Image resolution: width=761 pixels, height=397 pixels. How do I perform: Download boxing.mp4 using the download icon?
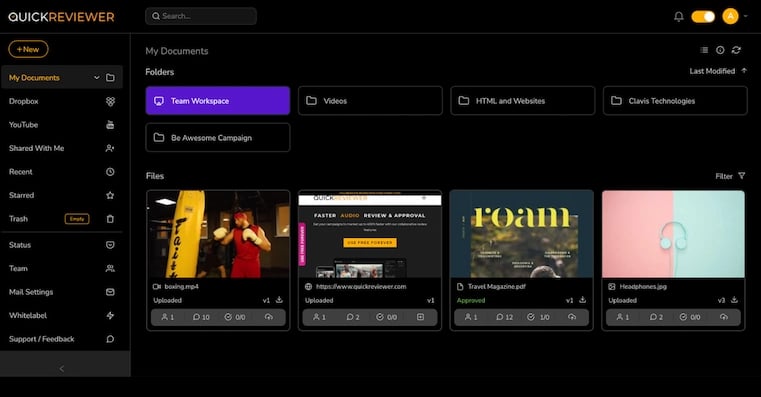(x=279, y=300)
